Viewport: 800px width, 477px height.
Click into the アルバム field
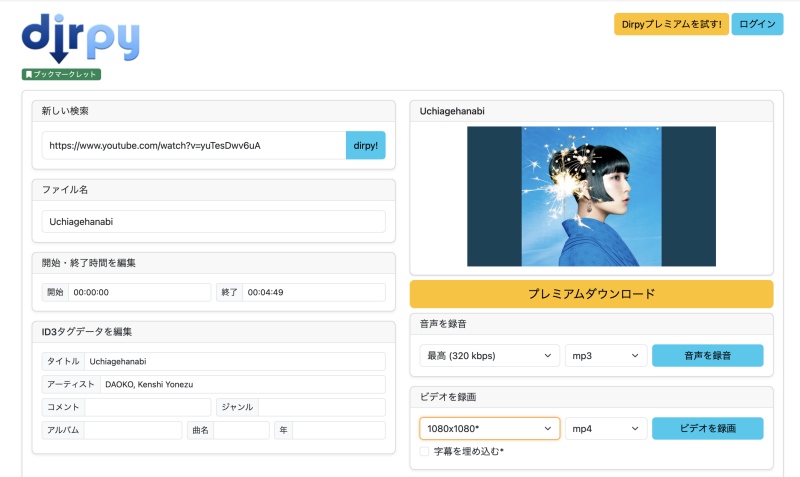point(133,430)
